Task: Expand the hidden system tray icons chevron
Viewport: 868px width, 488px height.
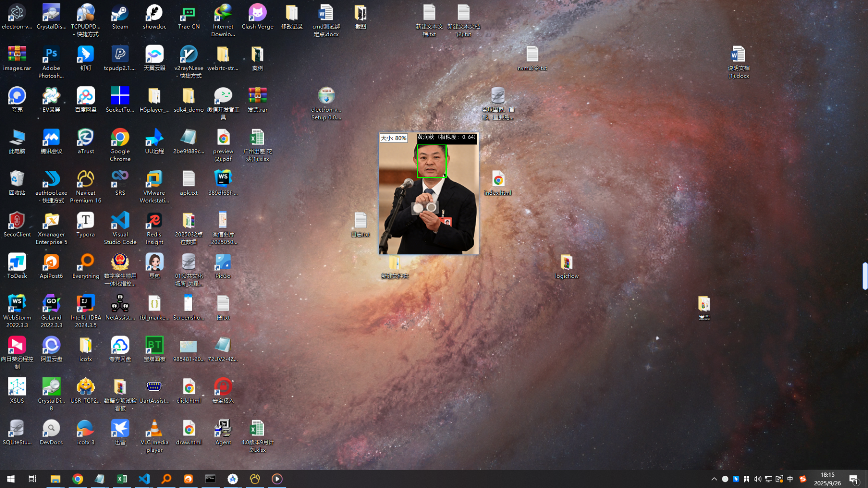Action: 714,479
